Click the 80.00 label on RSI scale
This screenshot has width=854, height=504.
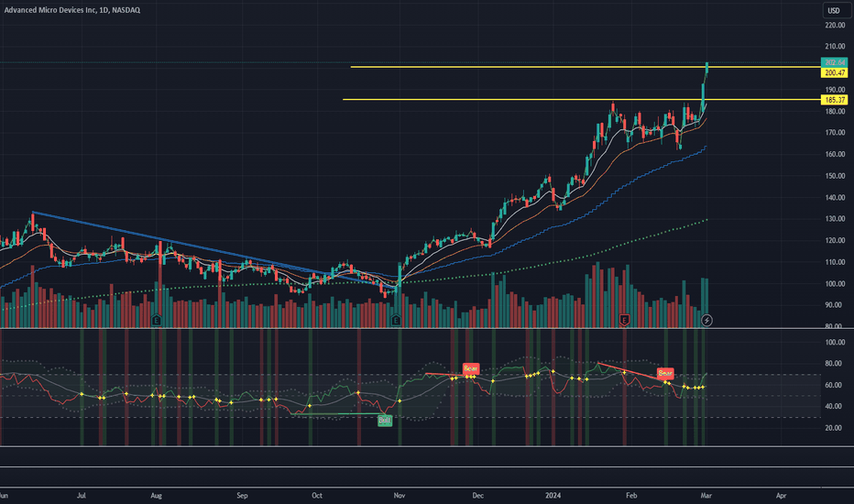click(x=833, y=364)
